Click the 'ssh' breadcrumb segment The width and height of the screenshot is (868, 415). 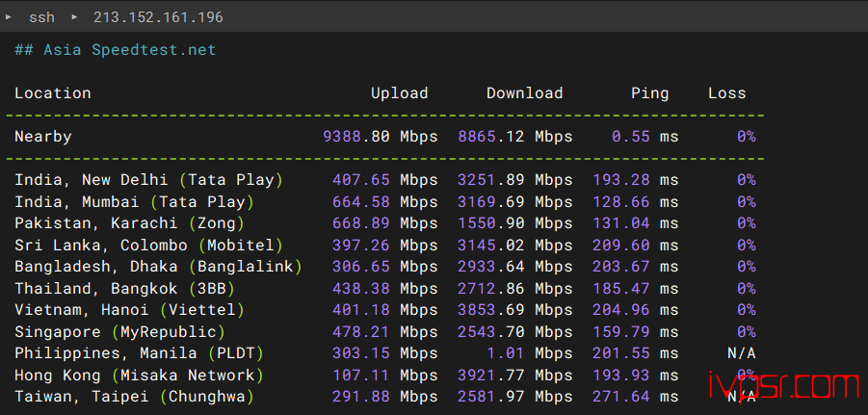[x=42, y=17]
